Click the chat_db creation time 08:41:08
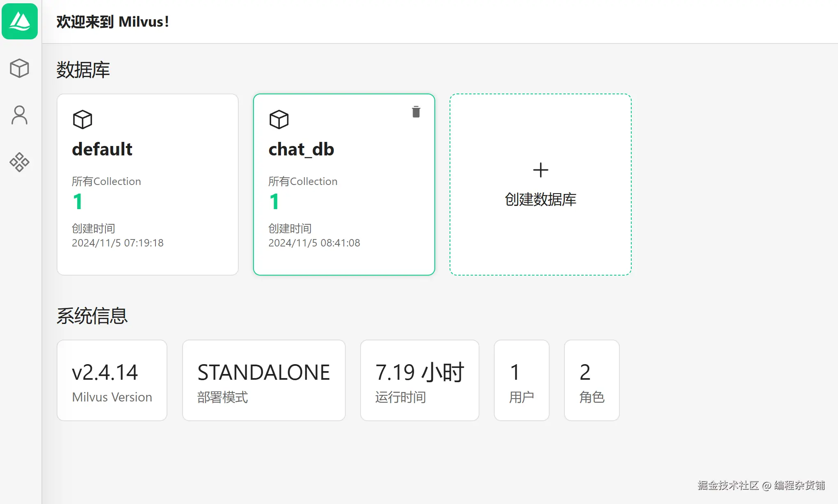 click(x=314, y=243)
